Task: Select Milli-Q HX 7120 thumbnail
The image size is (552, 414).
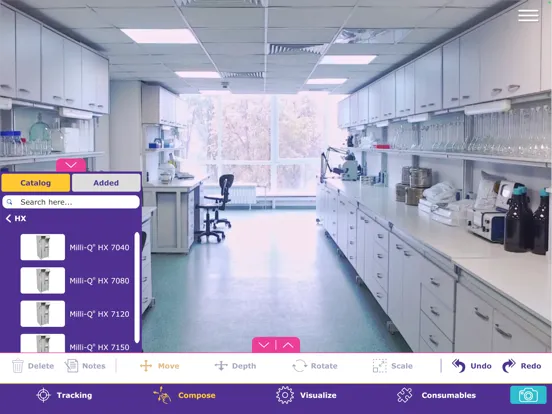Action: click(x=43, y=314)
